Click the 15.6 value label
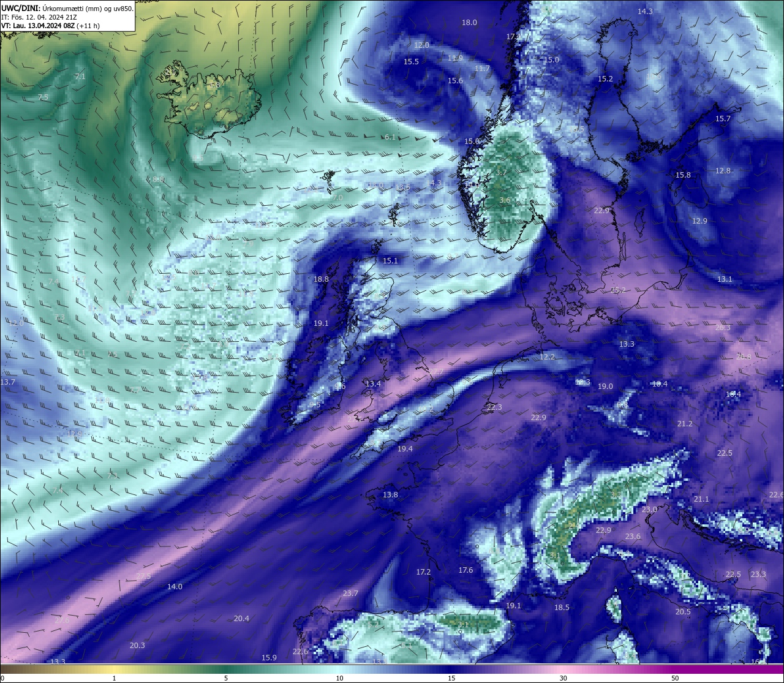 coord(455,81)
